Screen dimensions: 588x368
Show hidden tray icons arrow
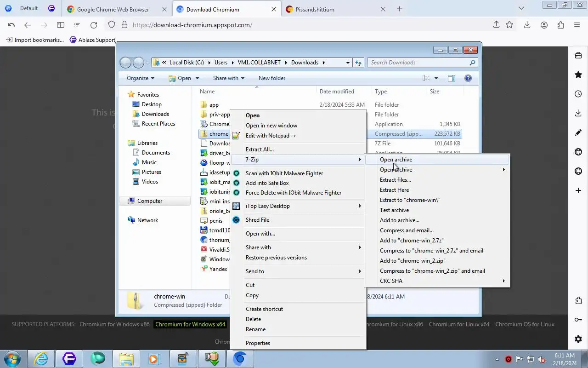click(x=497, y=359)
